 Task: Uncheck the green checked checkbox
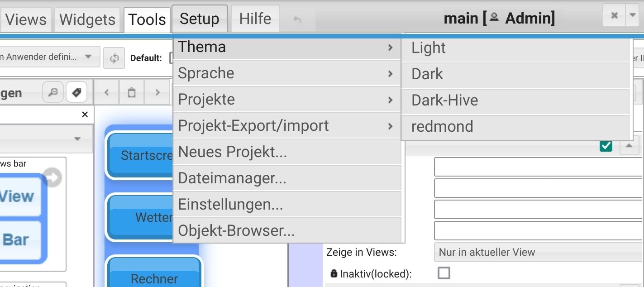pos(606,146)
